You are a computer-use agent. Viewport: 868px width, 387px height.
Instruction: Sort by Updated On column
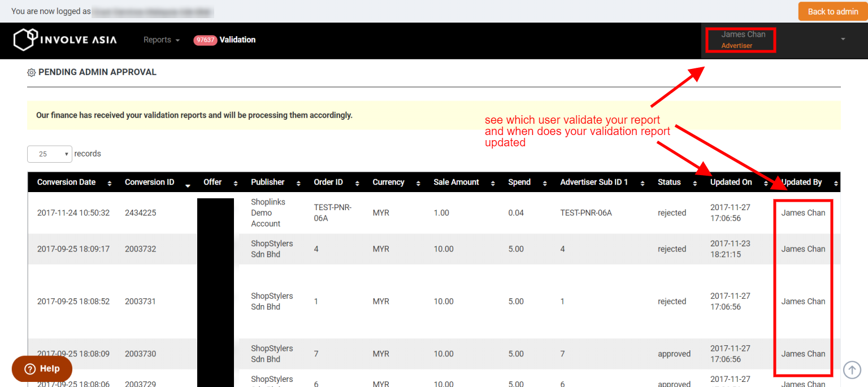pos(738,182)
